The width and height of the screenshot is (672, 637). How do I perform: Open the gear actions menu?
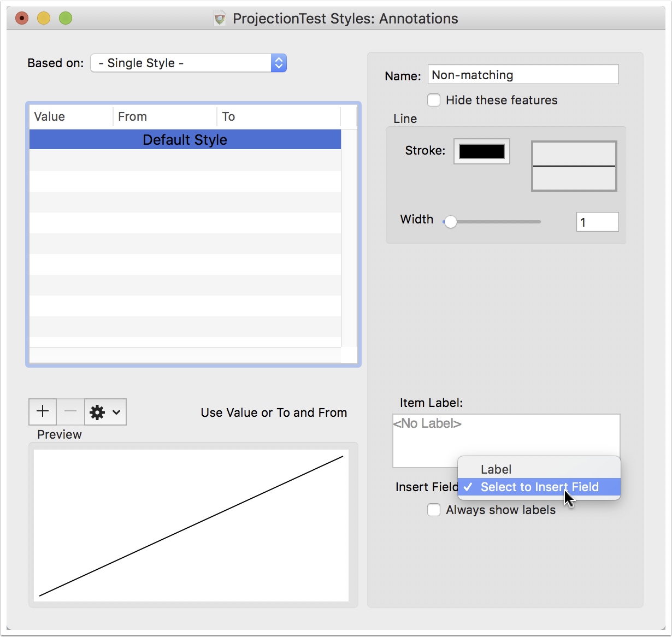click(x=105, y=412)
